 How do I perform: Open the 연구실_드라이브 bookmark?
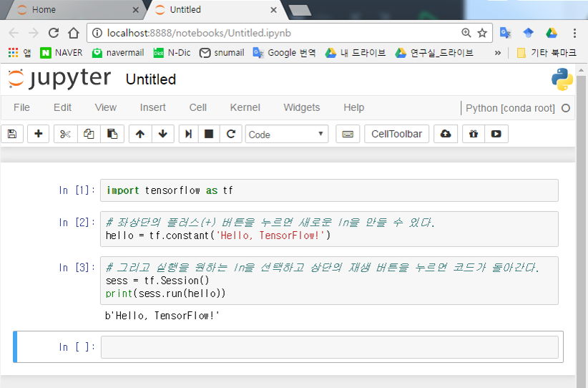[434, 53]
